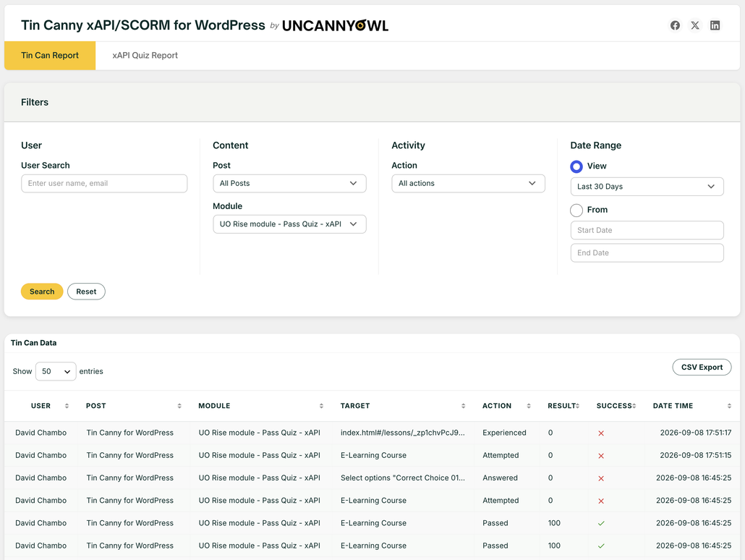Sort by the POST column arrows
The width and height of the screenshot is (745, 560).
pyautogui.click(x=179, y=406)
